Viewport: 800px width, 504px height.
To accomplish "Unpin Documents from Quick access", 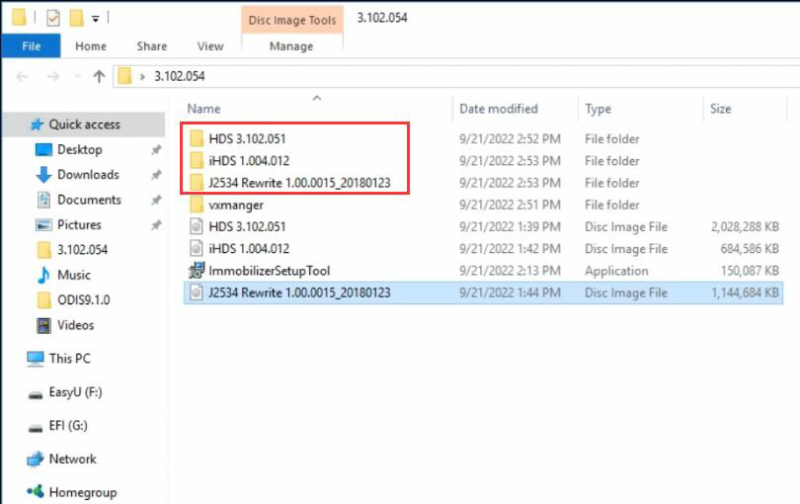I will coord(156,199).
